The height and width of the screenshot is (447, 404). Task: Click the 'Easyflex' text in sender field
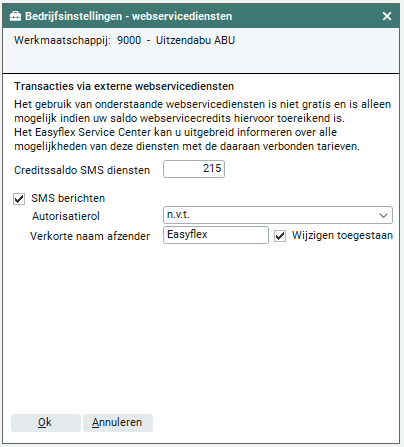(x=187, y=235)
